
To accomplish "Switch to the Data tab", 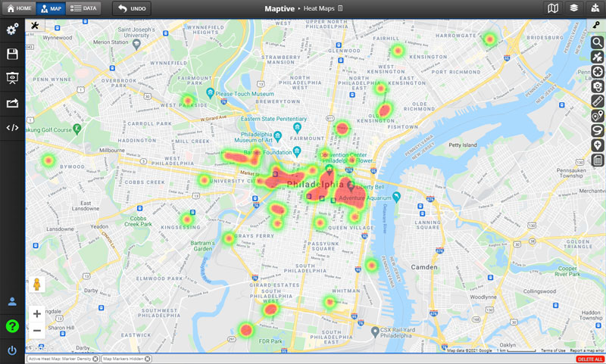I will point(83,8).
